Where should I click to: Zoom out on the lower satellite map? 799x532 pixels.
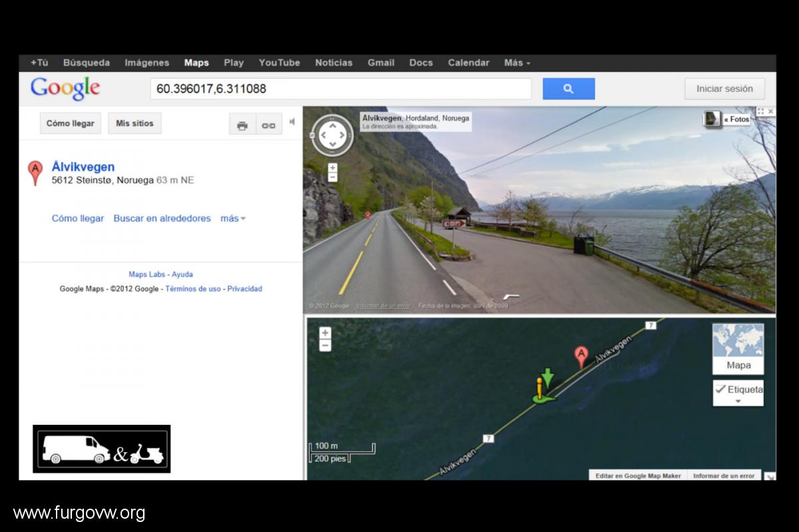pyautogui.click(x=325, y=345)
